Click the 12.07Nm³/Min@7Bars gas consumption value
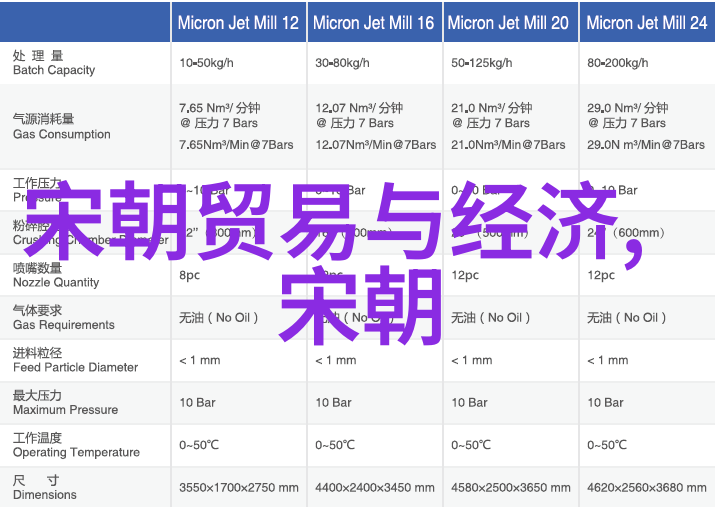This screenshot has height=507, width=722. pos(375,145)
